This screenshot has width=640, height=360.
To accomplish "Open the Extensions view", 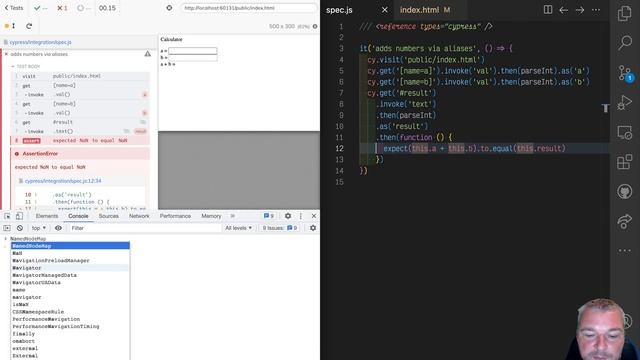I will tap(624, 162).
